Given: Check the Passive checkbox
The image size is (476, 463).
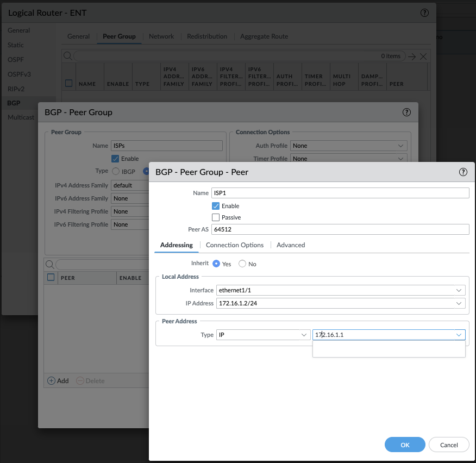Looking at the screenshot, I should pyautogui.click(x=216, y=217).
